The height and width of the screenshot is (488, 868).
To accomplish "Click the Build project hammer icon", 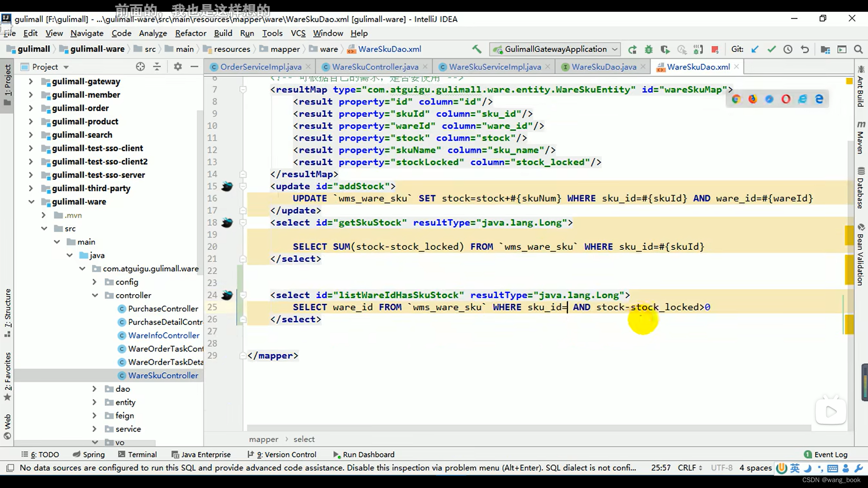I will [476, 49].
